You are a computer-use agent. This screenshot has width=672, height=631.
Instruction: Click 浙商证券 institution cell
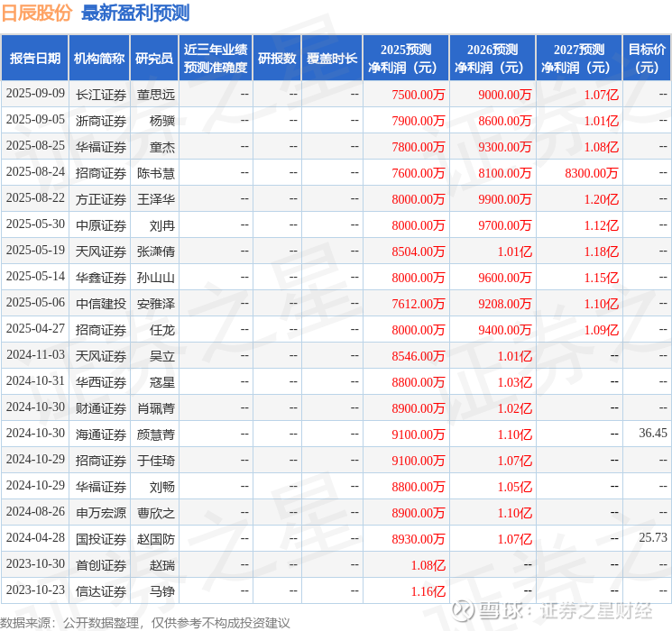click(x=101, y=121)
